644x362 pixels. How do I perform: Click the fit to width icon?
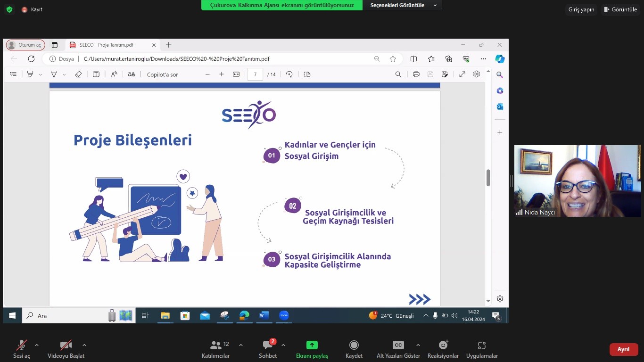tap(236, 74)
